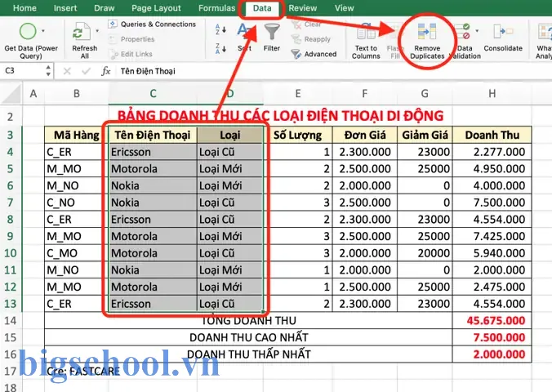The image size is (552, 392).
Task: Click the Name Box showing C3
Action: point(23,71)
